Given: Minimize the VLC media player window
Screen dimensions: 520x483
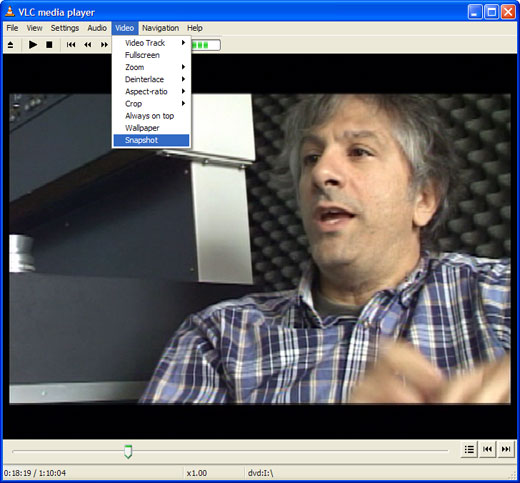Looking at the screenshot, I should tap(475, 12).
